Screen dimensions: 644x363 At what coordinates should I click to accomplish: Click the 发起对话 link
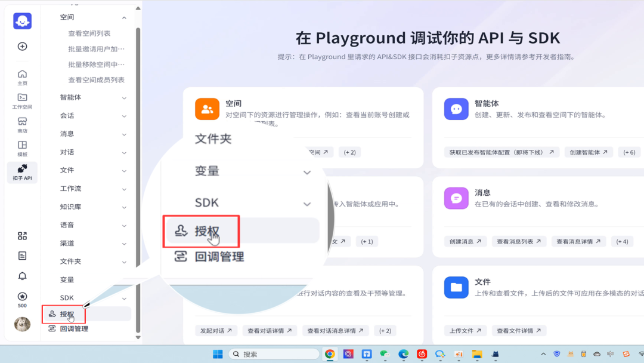216,331
